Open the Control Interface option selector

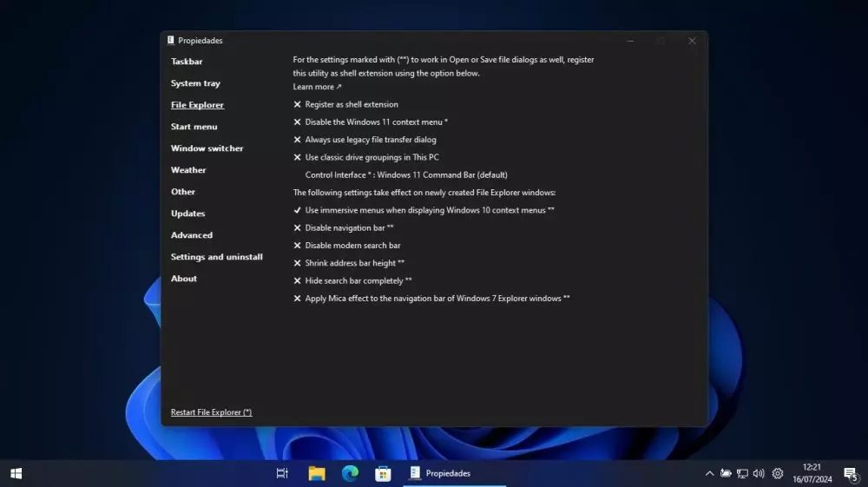pos(406,174)
